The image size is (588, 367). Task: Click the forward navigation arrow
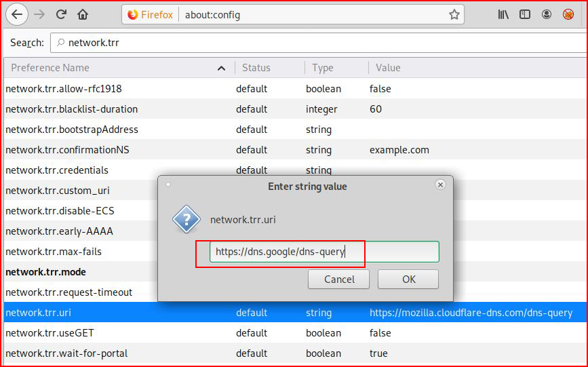click(x=39, y=15)
